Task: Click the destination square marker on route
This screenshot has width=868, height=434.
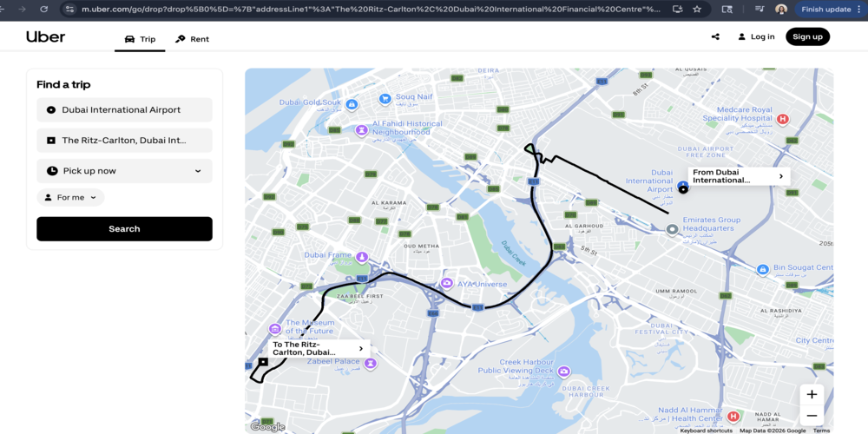Action: tap(264, 362)
